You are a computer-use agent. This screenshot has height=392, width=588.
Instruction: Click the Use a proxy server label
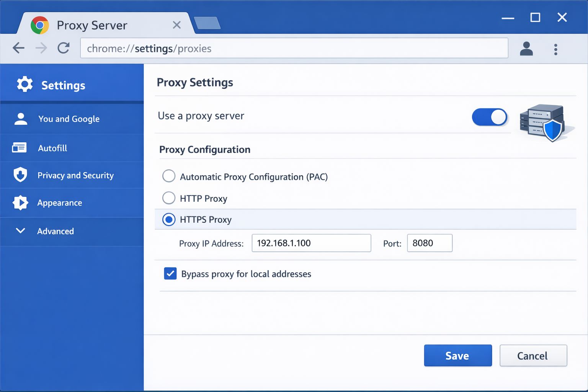tap(201, 116)
